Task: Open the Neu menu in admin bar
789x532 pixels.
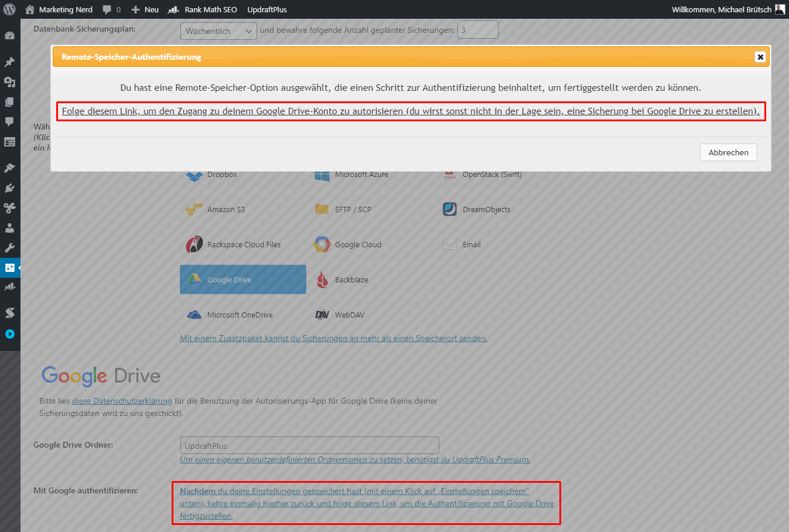Action: click(x=145, y=9)
